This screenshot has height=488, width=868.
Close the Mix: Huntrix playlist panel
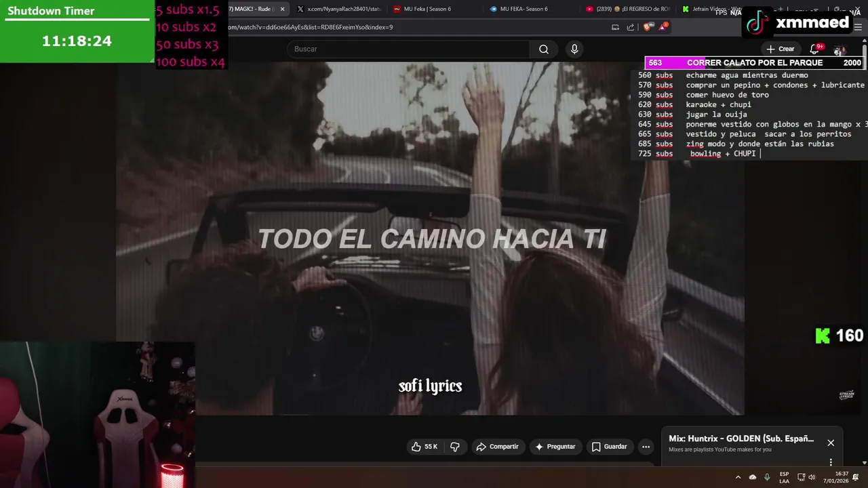tap(831, 443)
